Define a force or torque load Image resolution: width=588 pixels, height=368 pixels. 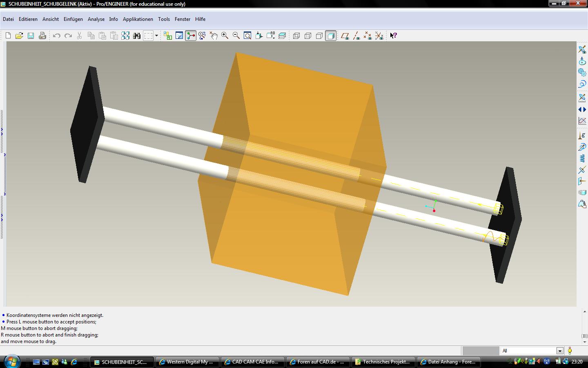click(582, 181)
